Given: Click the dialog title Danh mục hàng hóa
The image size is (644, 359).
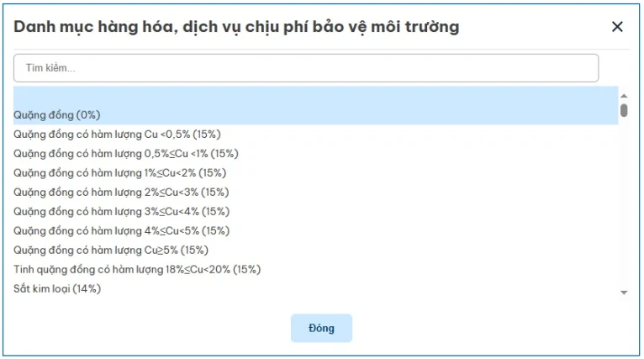Looking at the screenshot, I should (x=236, y=27).
